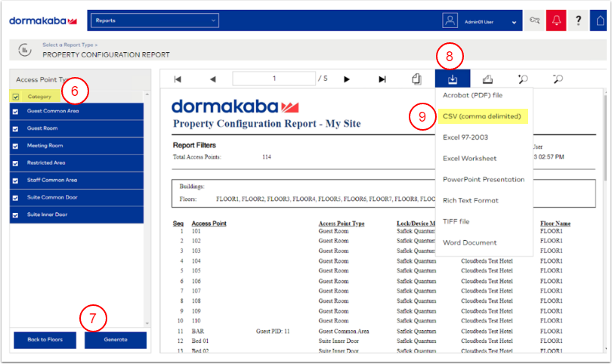The height and width of the screenshot is (364, 612).
Task: Go to previous report page
Action: pyautogui.click(x=212, y=79)
